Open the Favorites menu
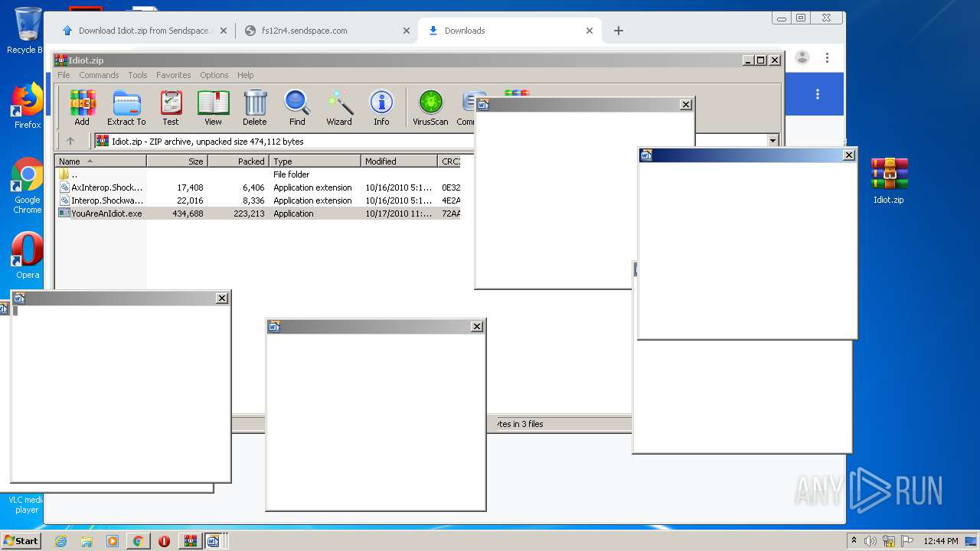980x551 pixels. click(174, 75)
